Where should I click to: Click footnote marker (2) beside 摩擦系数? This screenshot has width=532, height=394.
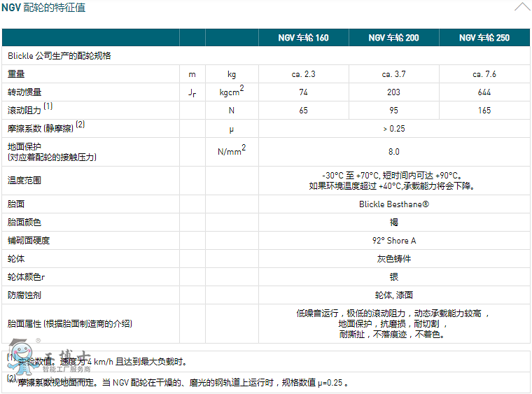pos(80,125)
